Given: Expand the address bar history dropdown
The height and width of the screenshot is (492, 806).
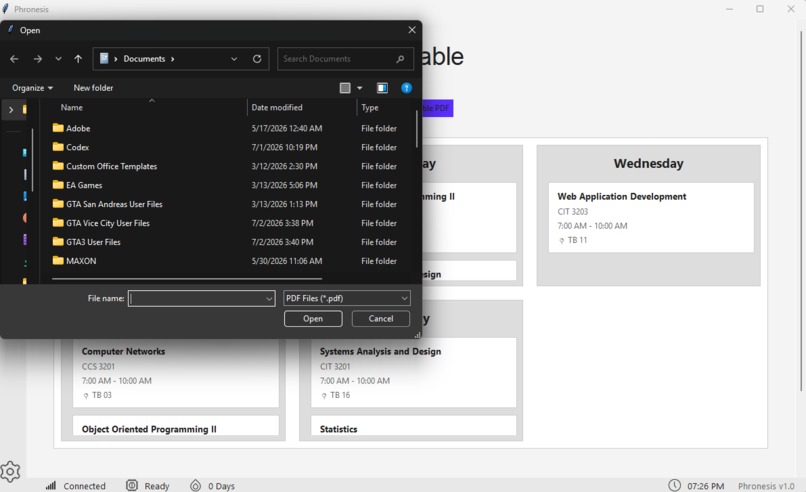Looking at the screenshot, I should [234, 59].
